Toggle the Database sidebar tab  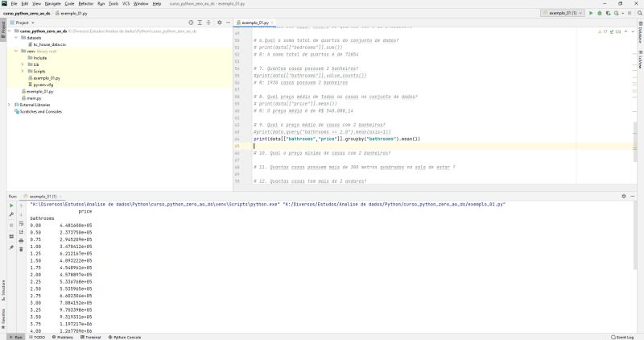[640, 32]
